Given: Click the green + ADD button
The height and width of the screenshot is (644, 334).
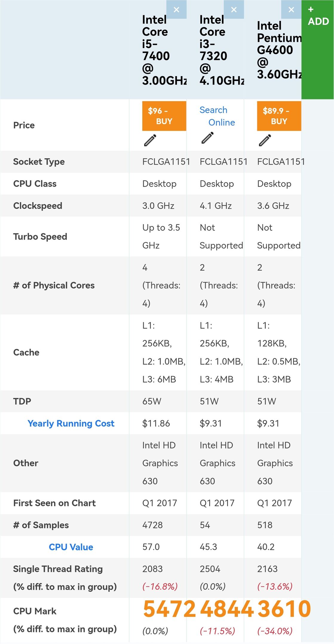Looking at the screenshot, I should (318, 50).
